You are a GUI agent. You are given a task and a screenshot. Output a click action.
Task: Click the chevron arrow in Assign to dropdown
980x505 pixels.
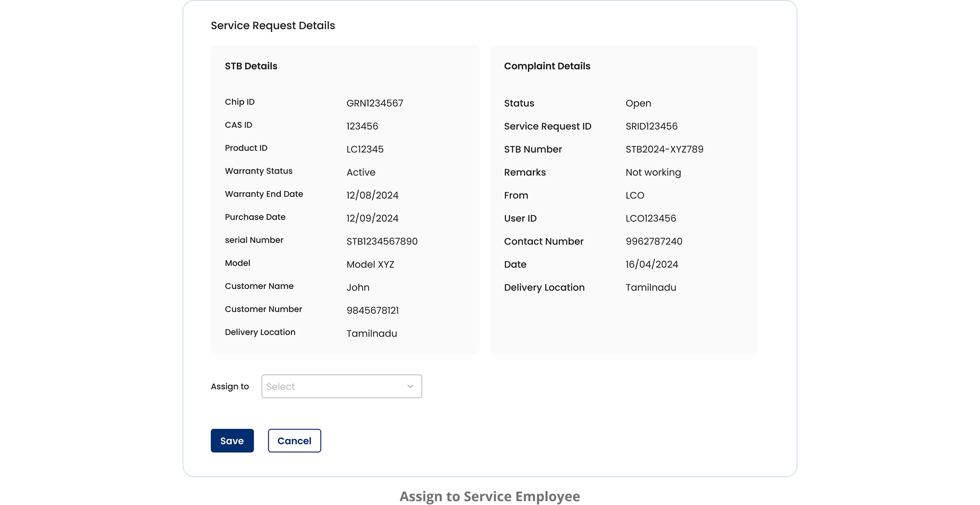[410, 386]
